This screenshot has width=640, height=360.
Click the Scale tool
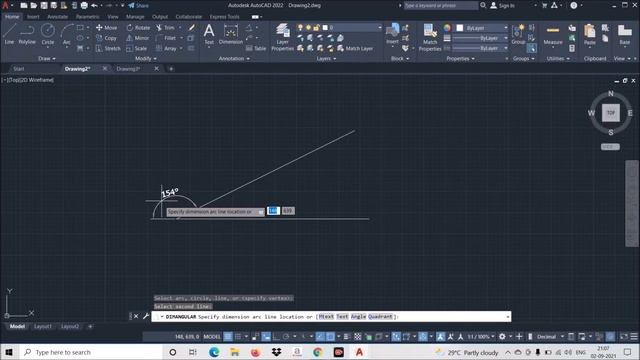tap(136, 48)
